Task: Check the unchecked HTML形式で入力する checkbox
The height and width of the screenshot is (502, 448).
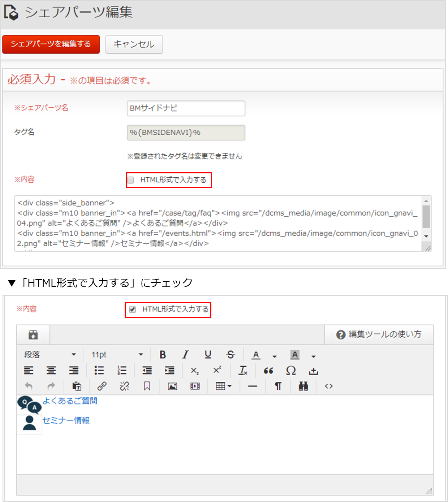Action: pos(131,180)
